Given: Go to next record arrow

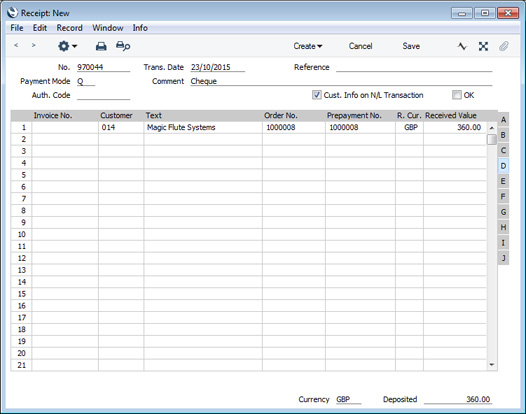Looking at the screenshot, I should (x=33, y=45).
